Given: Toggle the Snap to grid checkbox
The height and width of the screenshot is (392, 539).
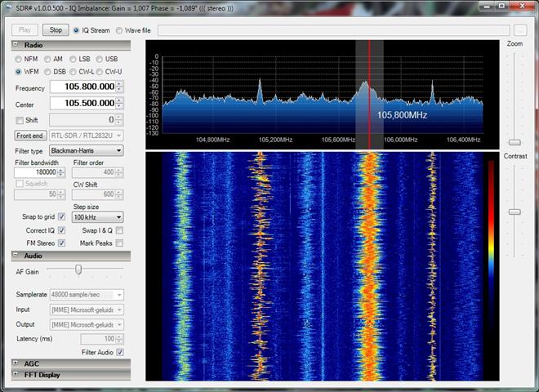Looking at the screenshot, I should 61,216.
